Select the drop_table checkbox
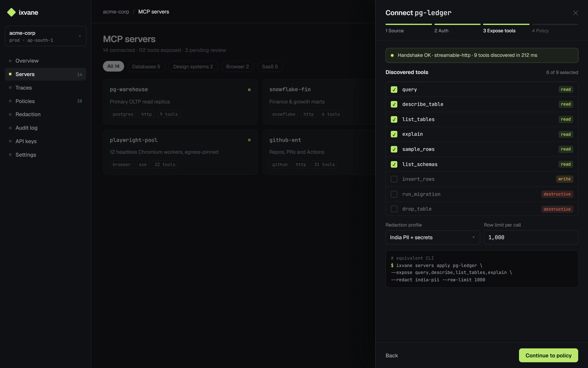Viewport: 588px width, 368px height. [394, 209]
